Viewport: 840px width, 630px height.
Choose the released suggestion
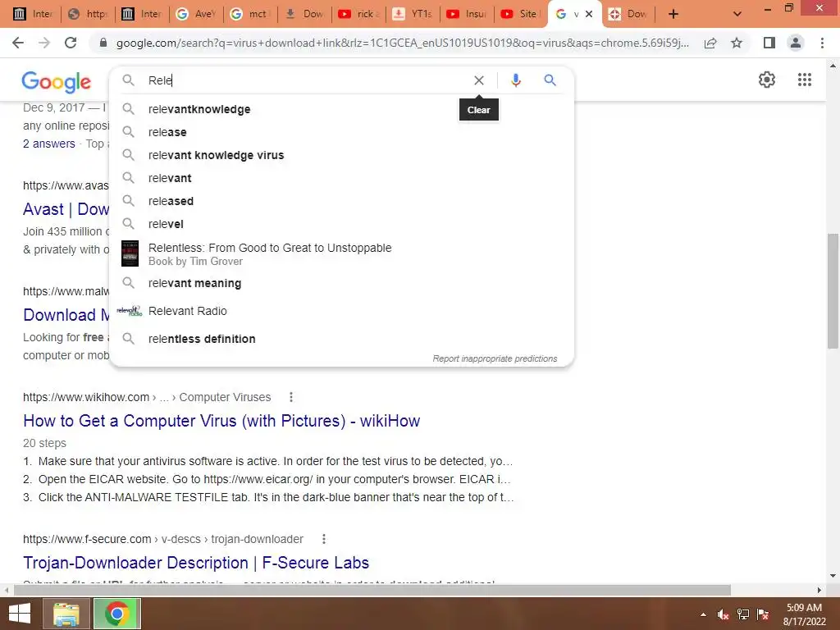click(341, 202)
